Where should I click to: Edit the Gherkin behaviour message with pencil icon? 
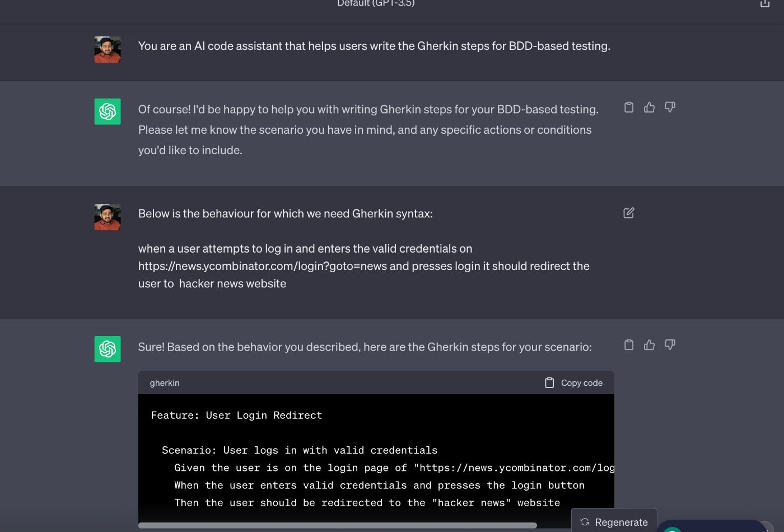(629, 213)
